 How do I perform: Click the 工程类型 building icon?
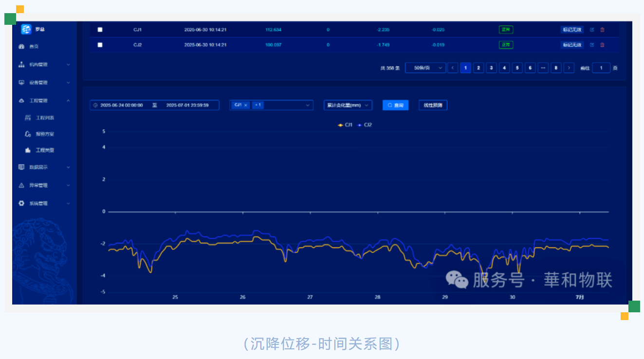pos(28,150)
